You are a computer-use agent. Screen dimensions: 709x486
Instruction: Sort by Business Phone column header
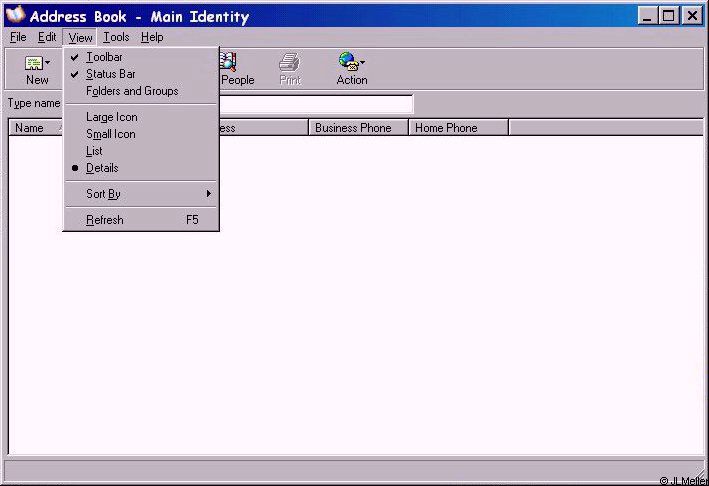click(359, 128)
